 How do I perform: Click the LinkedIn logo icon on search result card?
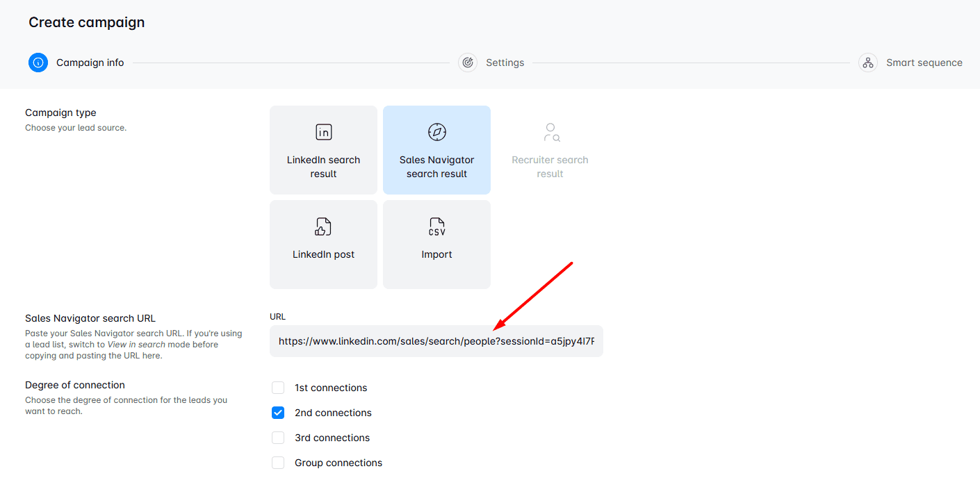[x=324, y=132]
